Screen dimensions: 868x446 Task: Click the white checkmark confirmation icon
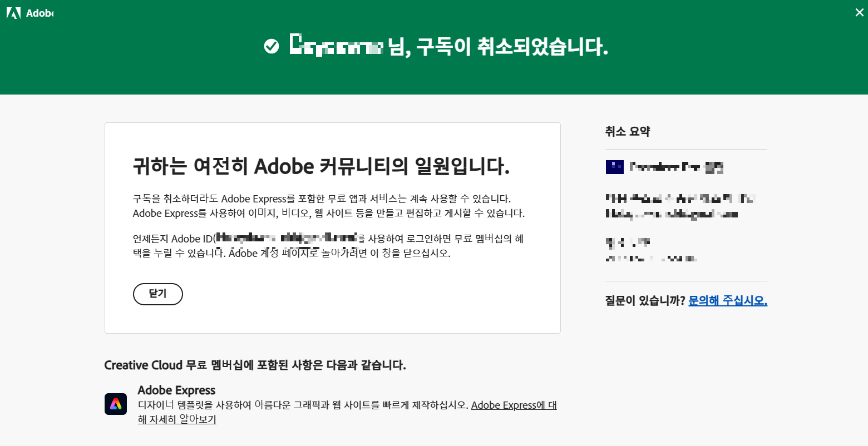pos(272,46)
